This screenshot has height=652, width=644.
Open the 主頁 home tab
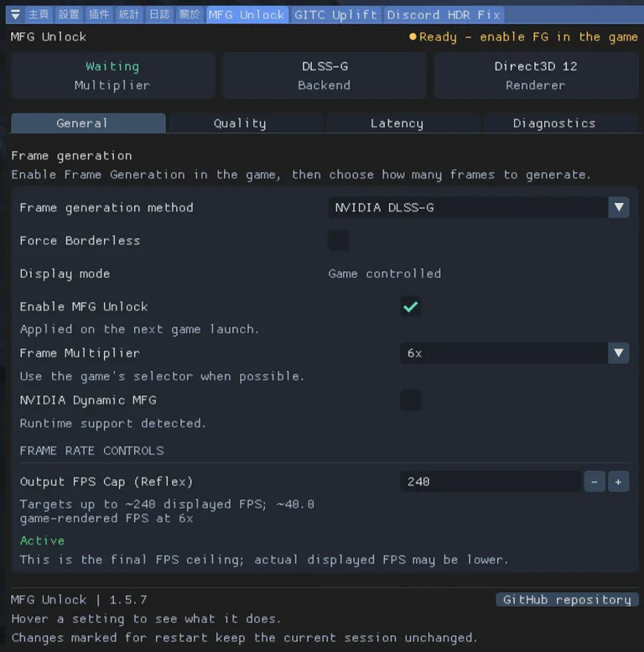coord(39,15)
